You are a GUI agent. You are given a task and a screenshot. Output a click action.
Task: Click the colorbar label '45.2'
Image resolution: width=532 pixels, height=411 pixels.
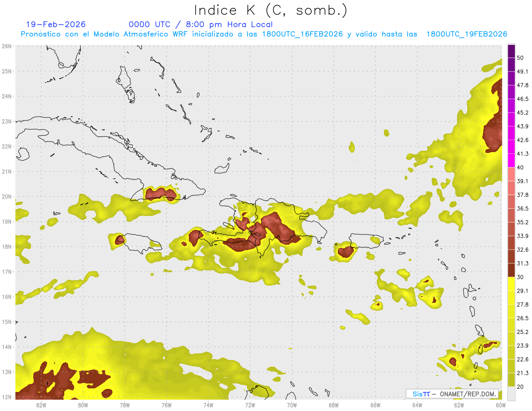[x=522, y=113]
